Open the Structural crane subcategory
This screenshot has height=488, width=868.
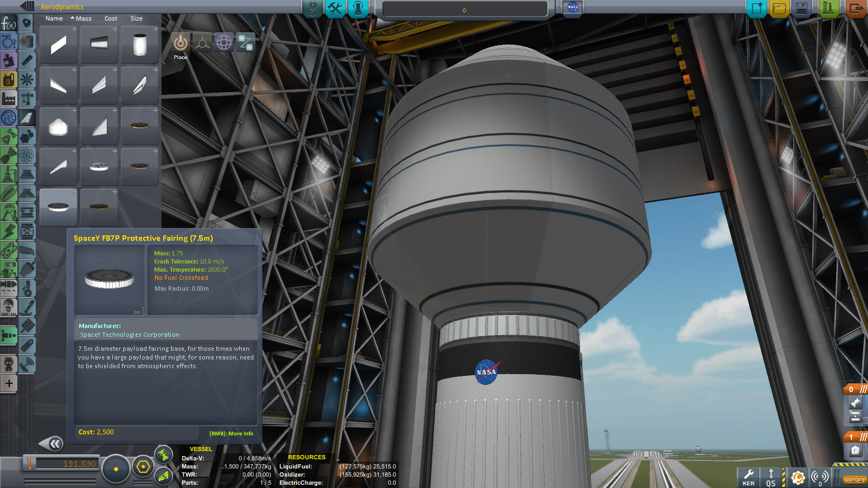pos(27,99)
